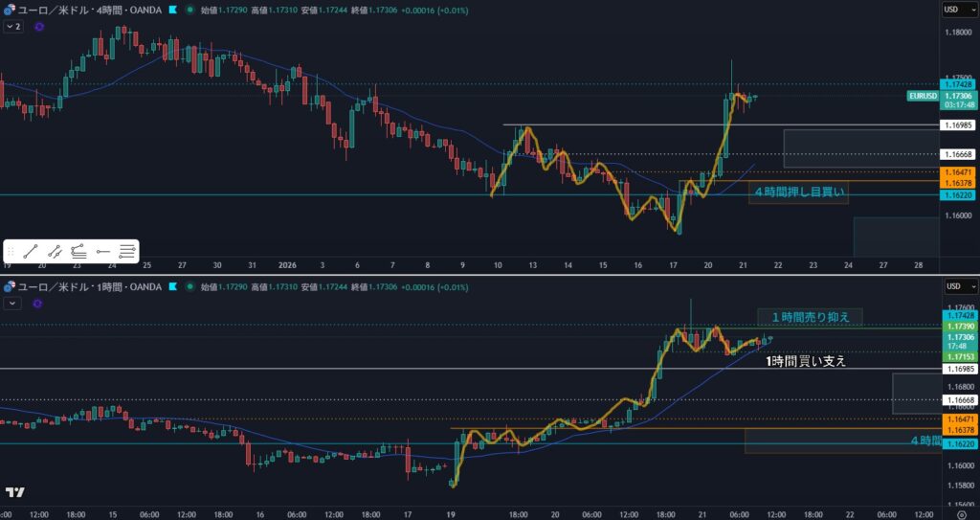Select the trend line drawing tool
980x520 pixels.
[x=31, y=251]
